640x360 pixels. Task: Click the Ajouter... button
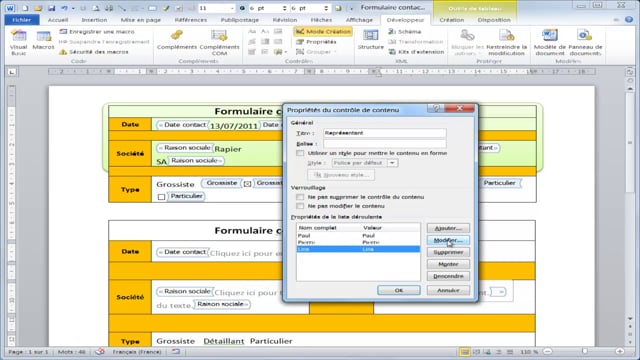click(448, 228)
